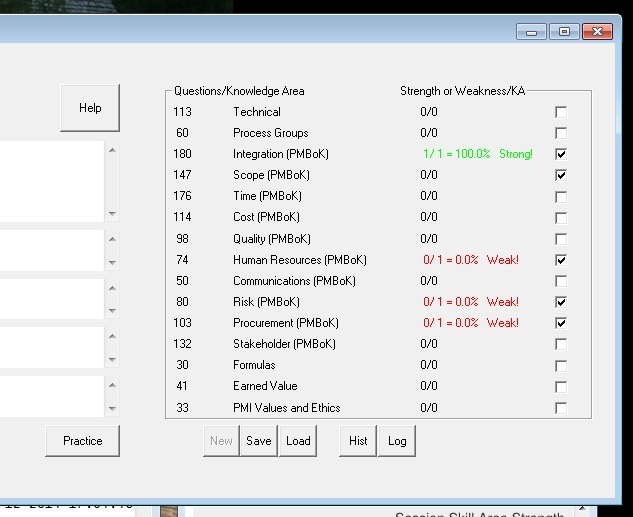Screen dimensions: 633x517
Task: Click the 'Earned Value' label
Action: (x=265, y=385)
